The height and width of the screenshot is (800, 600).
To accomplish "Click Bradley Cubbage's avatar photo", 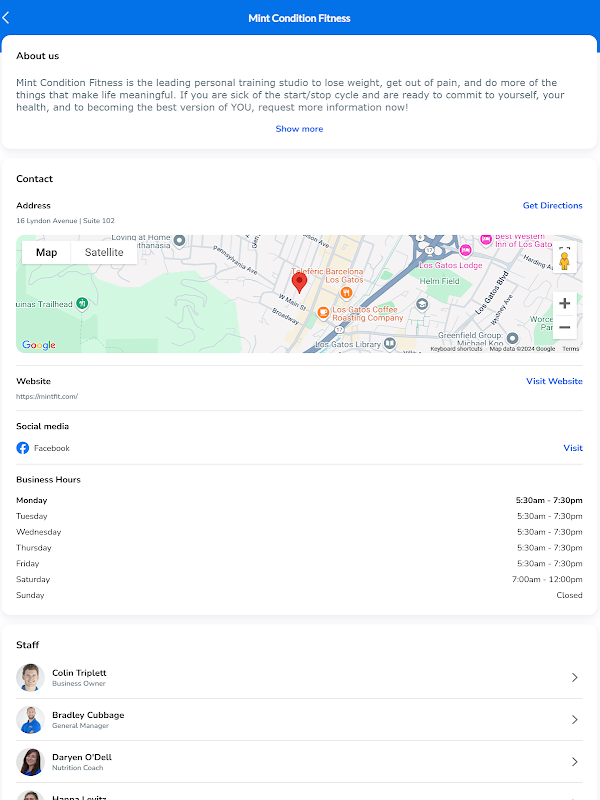I will [x=30, y=720].
